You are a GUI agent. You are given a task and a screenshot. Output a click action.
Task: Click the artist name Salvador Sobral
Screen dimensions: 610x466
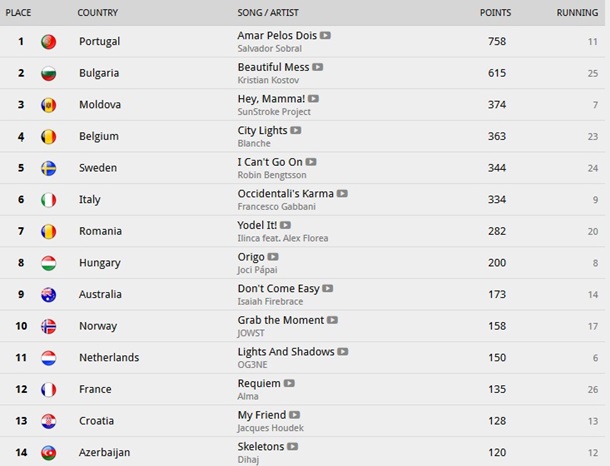(x=270, y=48)
